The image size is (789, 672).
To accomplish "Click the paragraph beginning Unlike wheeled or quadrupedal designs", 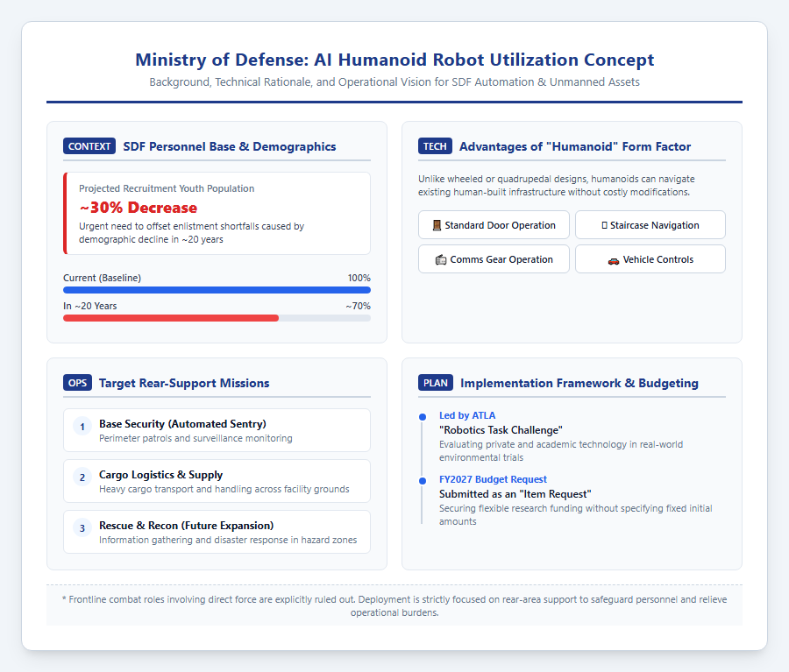I will point(556,186).
